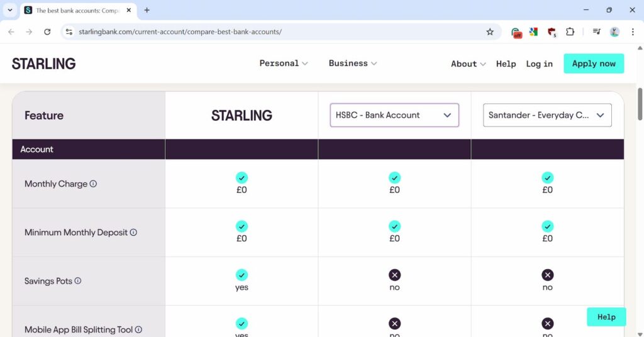644x337 pixels.
Task: Click Santander's Savings Pots cross icon
Action: (x=548, y=275)
